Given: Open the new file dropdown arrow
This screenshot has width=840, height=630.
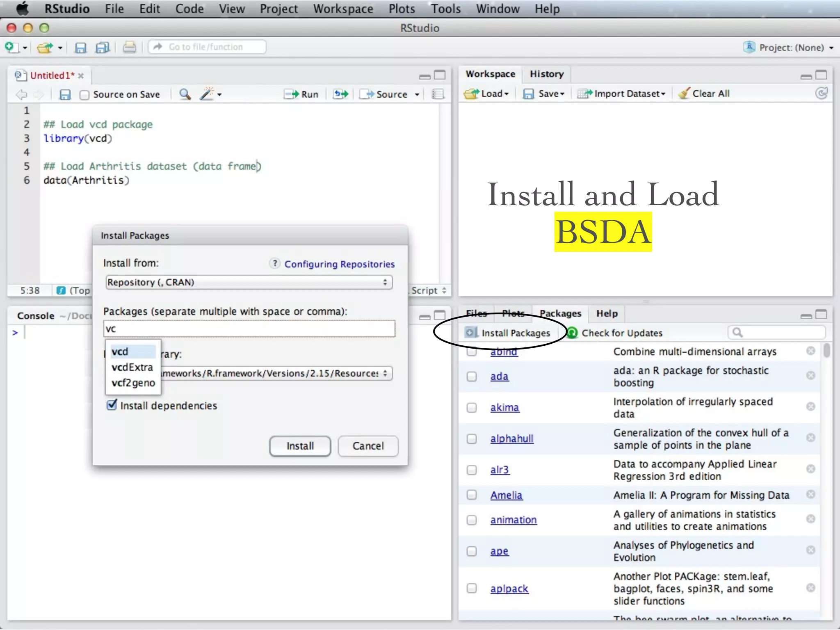Looking at the screenshot, I should pos(25,48).
